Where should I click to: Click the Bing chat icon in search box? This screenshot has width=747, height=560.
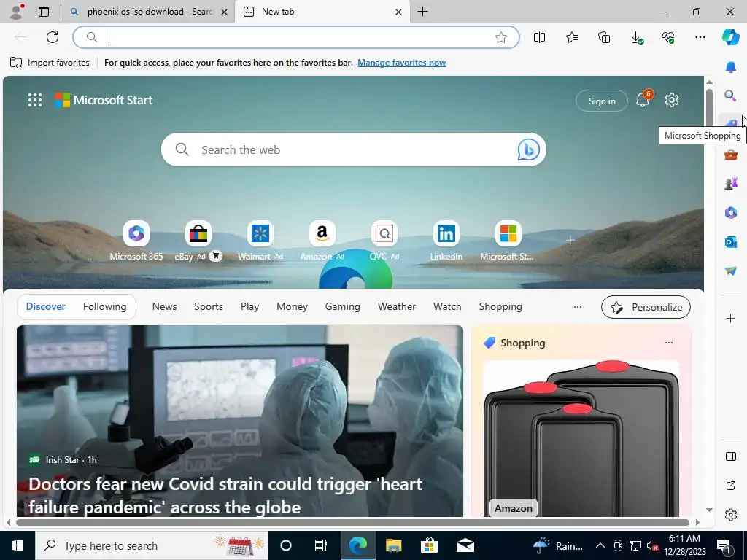528,149
